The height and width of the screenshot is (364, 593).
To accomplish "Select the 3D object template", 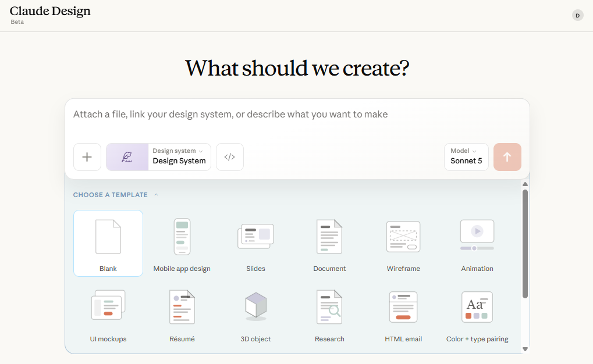I will (255, 314).
